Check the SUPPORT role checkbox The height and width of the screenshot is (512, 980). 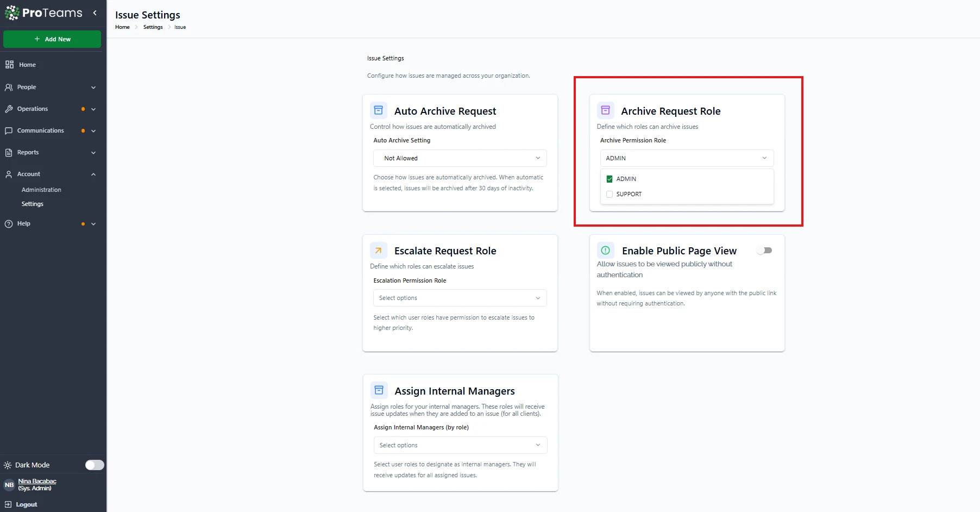pos(610,194)
